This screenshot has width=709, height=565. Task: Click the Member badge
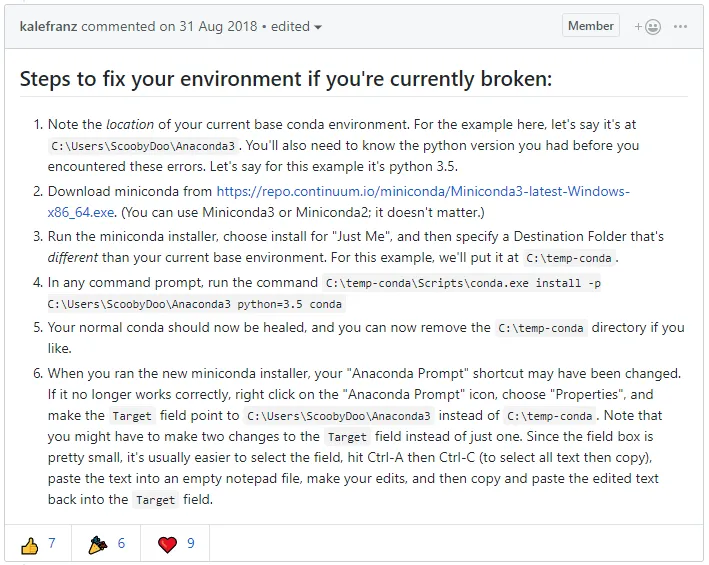(x=590, y=26)
